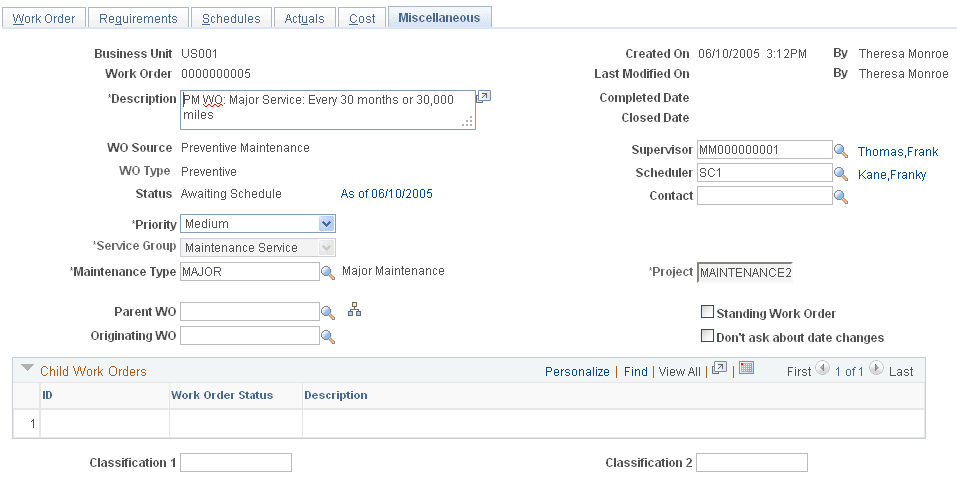Click the Classification 2 input field
The width and height of the screenshot is (957, 489).
click(752, 463)
